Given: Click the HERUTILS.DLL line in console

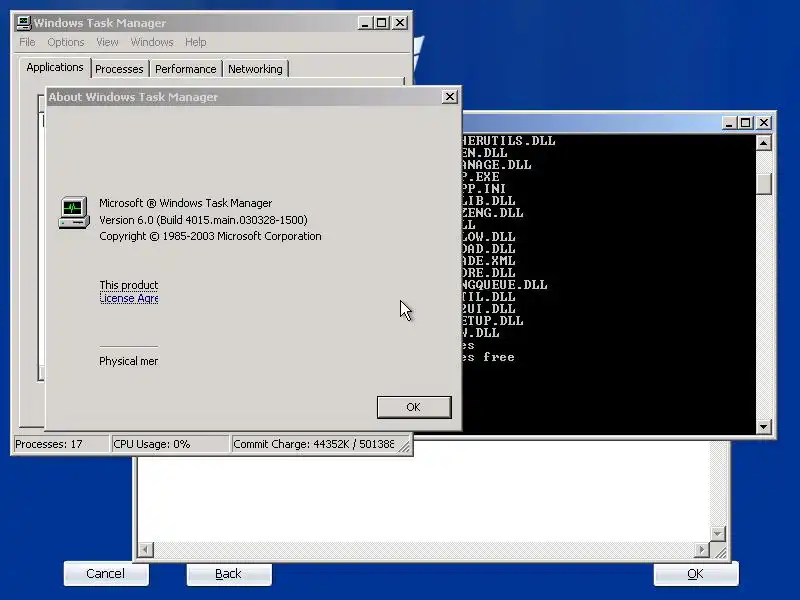Looking at the screenshot, I should [508, 140].
